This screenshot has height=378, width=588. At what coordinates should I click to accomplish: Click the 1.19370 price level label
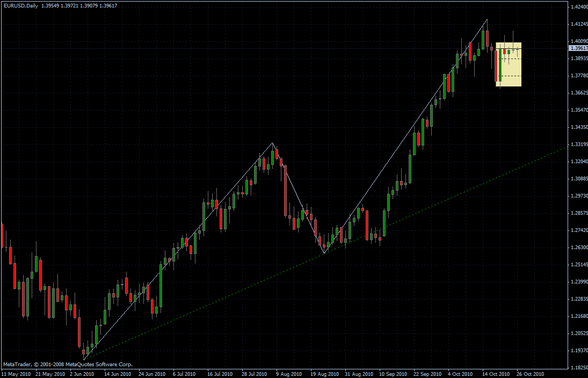point(579,351)
